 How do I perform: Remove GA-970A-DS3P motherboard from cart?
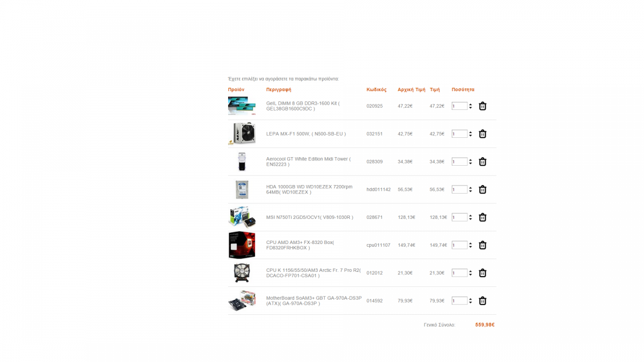[x=482, y=301]
